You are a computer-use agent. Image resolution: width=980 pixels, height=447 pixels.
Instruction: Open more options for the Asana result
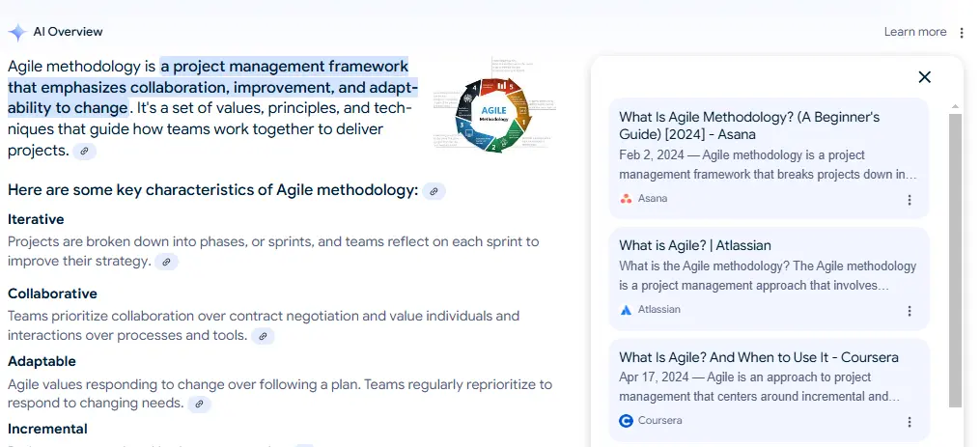[x=909, y=200]
